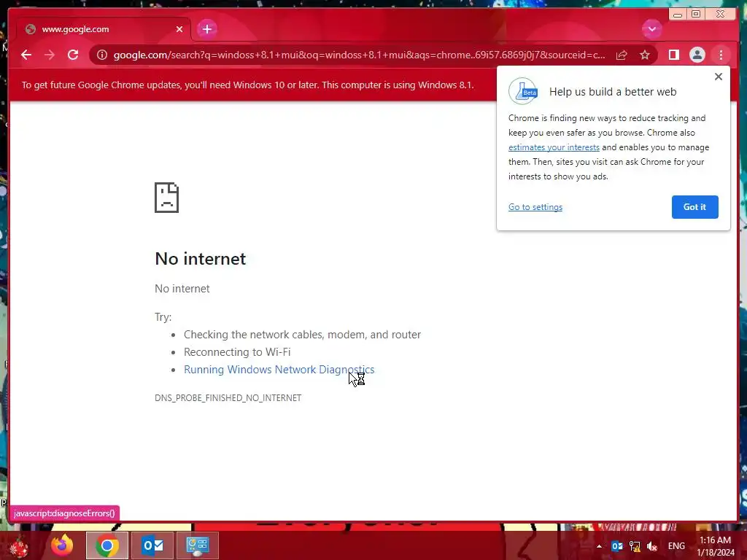
Task: Open Firefox from the taskbar
Action: [62, 545]
